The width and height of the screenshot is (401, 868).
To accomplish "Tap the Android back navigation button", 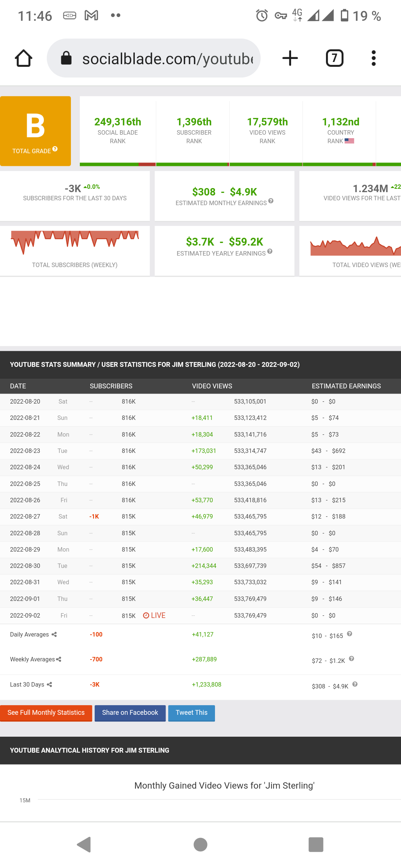I will pyautogui.click(x=84, y=845).
